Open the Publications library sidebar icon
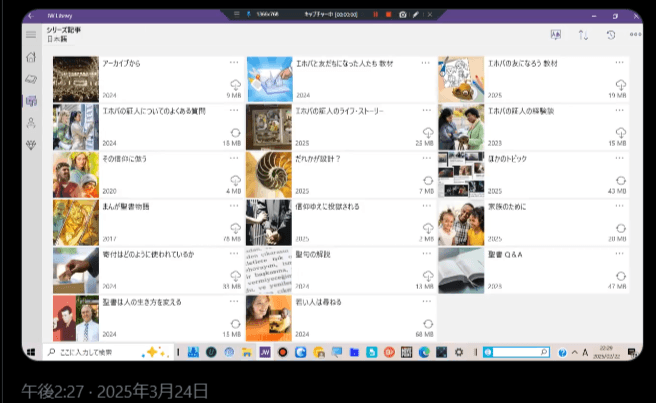This screenshot has width=656, height=403. 31,101
